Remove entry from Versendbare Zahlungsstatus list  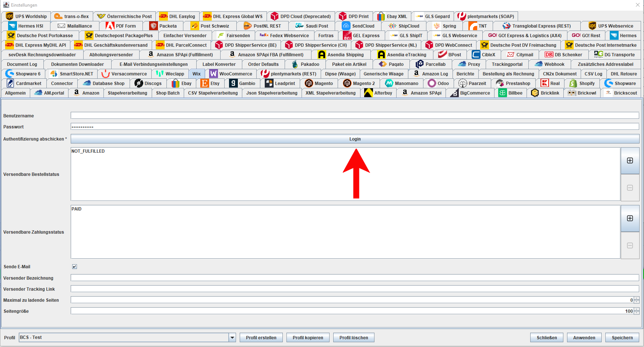click(x=630, y=245)
